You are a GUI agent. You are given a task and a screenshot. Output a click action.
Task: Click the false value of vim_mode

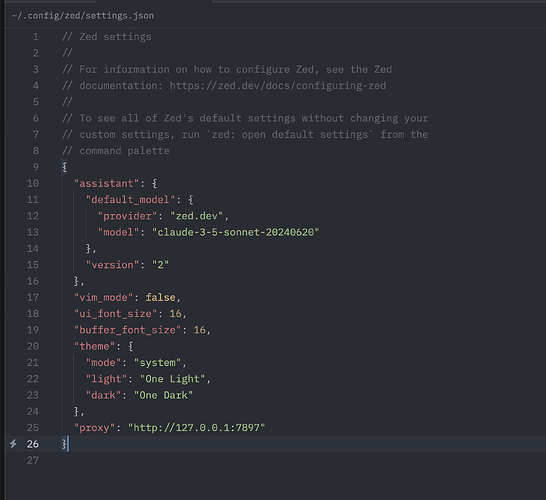point(161,297)
